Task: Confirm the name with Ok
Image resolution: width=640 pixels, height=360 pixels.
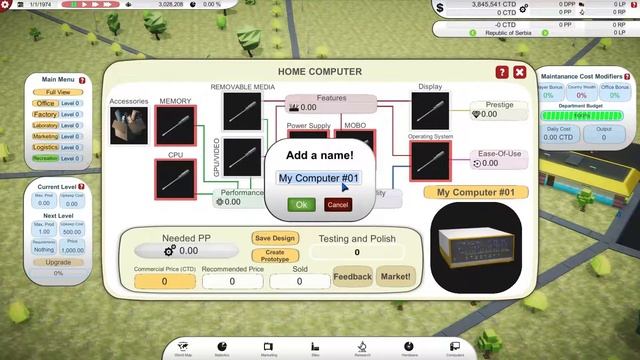Action: tap(301, 204)
